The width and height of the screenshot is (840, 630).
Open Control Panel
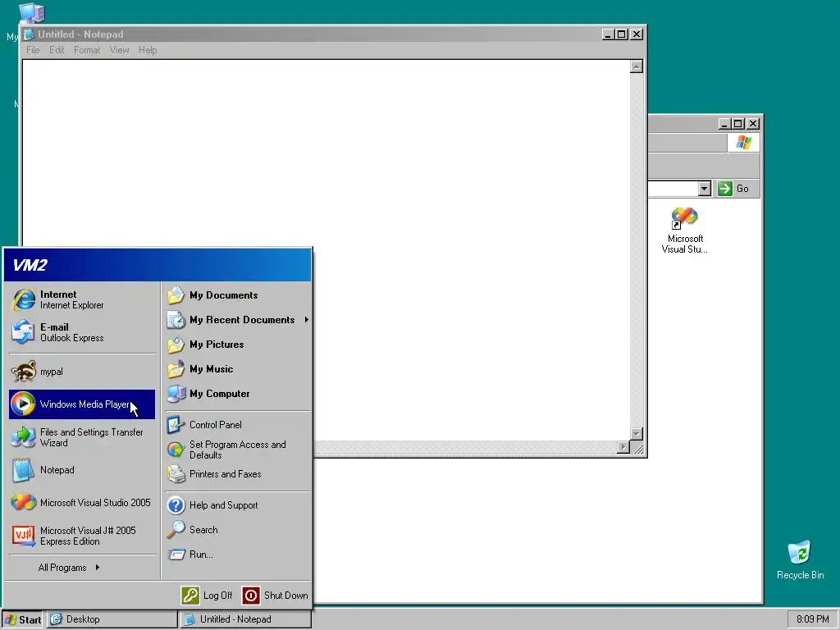point(238,425)
